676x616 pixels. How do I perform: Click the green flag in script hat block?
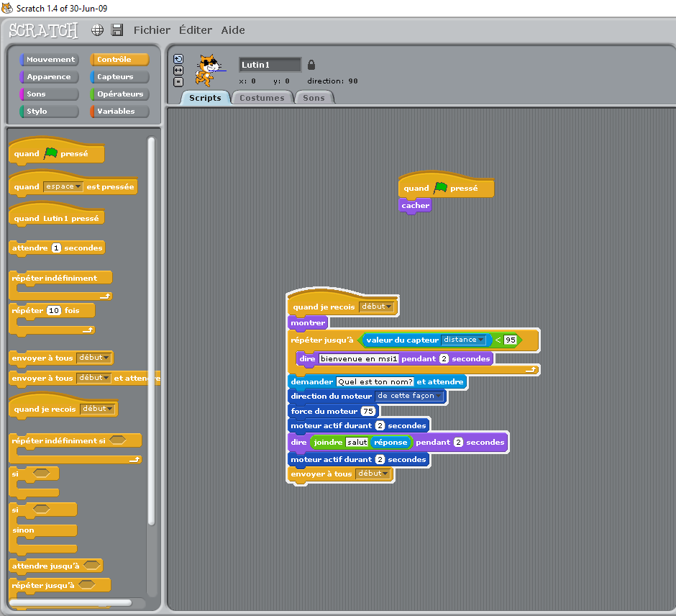pyautogui.click(x=440, y=187)
